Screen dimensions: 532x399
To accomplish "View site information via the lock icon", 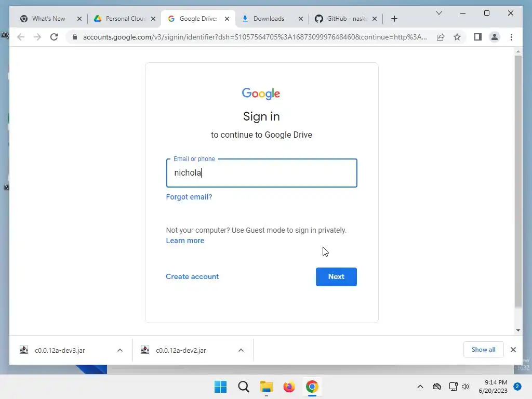I will [x=75, y=37].
